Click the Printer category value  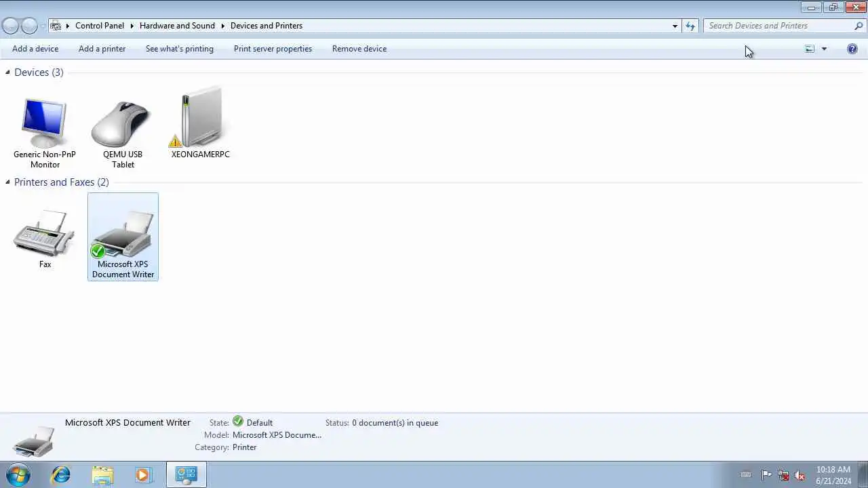point(245,447)
